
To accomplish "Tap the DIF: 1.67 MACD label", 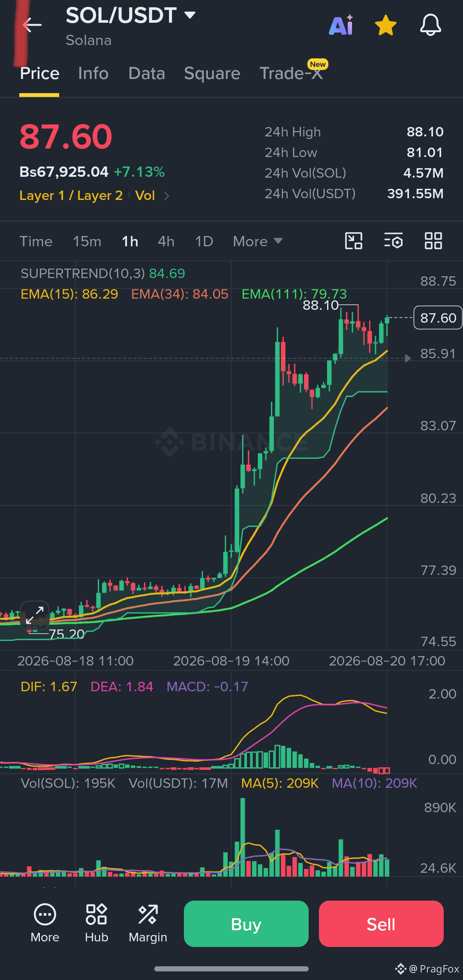I will (49, 687).
